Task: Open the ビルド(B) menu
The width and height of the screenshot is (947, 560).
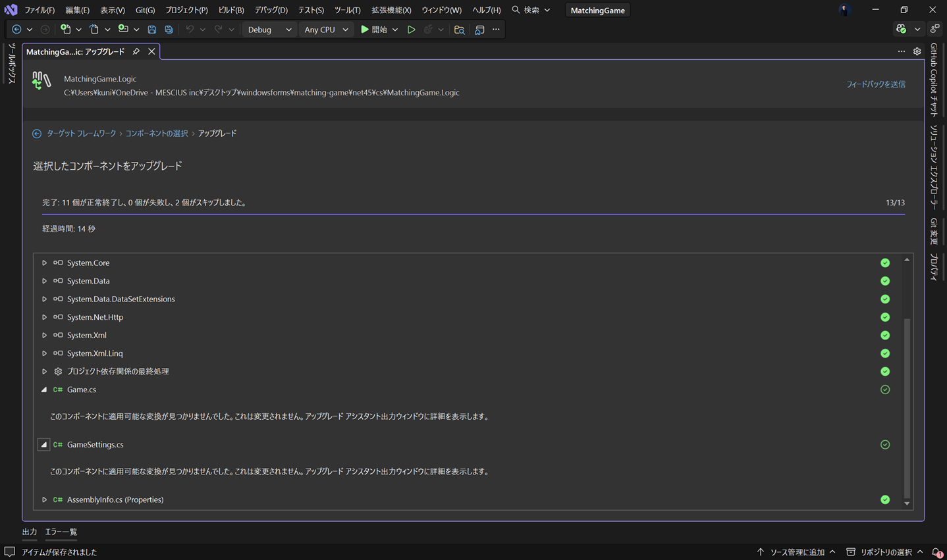Action: point(230,10)
